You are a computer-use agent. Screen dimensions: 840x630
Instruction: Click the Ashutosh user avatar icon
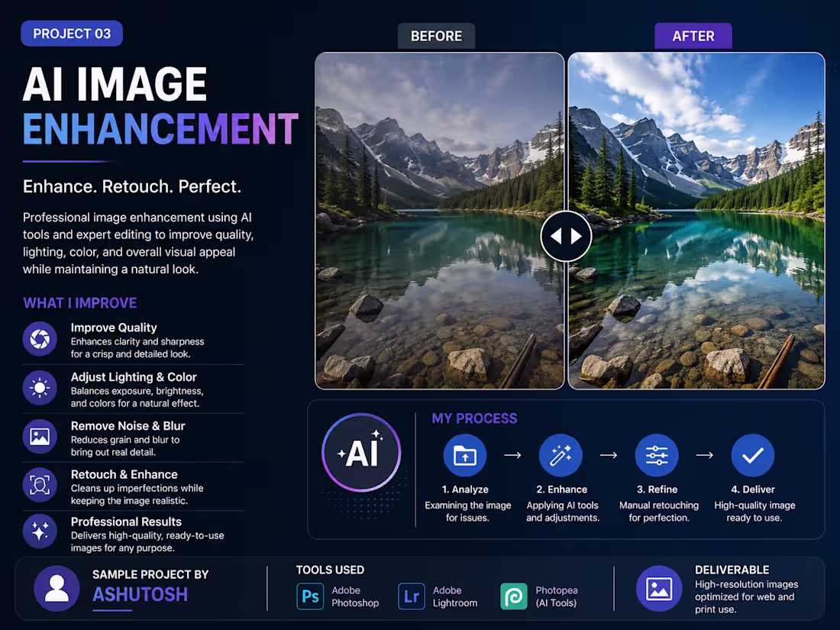[x=57, y=588]
